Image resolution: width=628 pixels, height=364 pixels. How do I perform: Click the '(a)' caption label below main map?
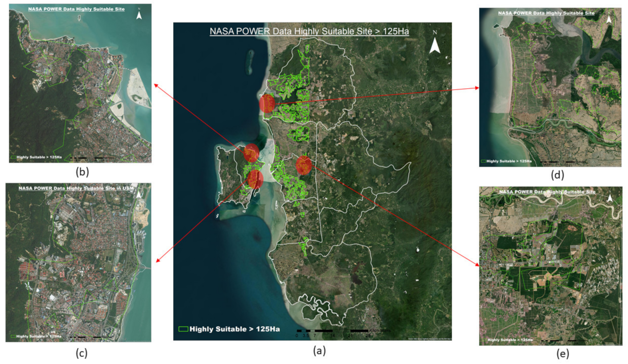click(319, 351)
